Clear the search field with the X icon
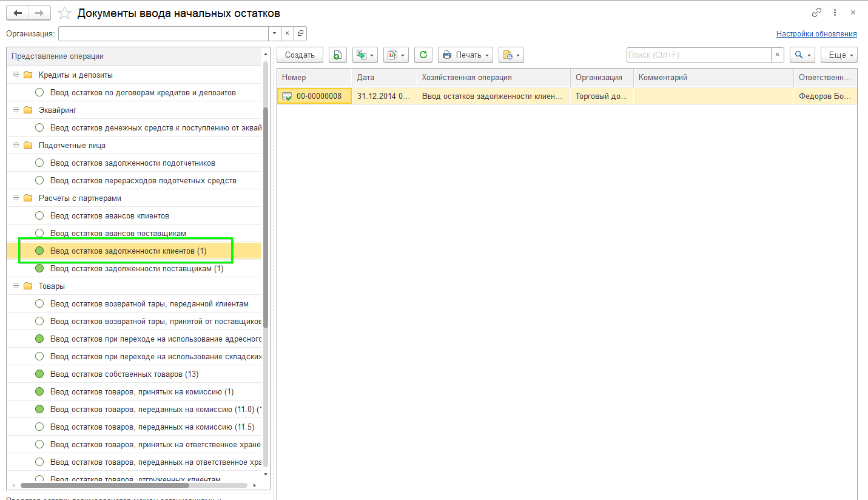 777,55
